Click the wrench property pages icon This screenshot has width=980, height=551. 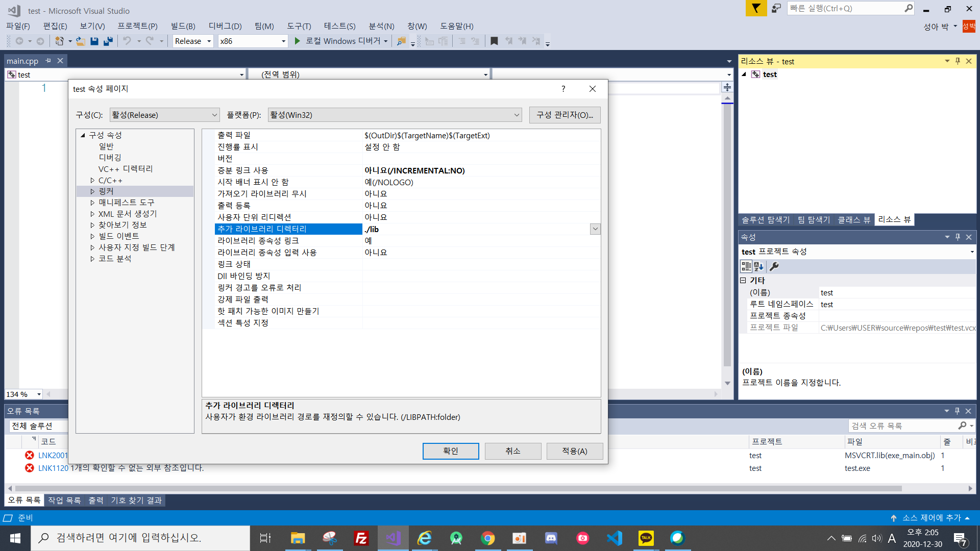pos(774,266)
